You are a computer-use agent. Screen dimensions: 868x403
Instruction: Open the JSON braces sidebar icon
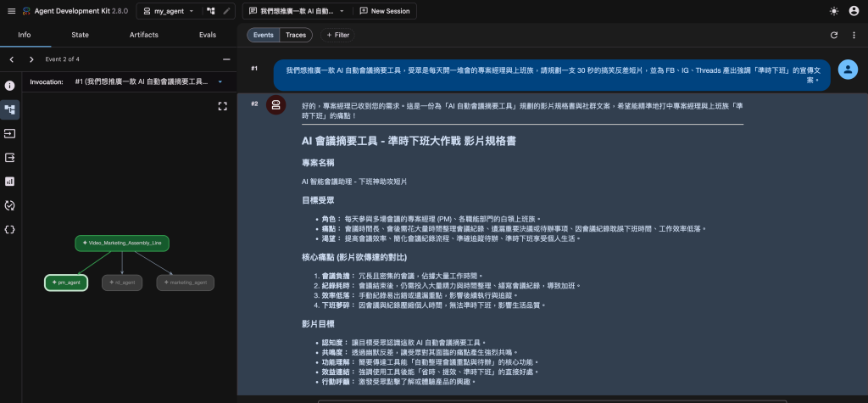pyautogui.click(x=9, y=229)
